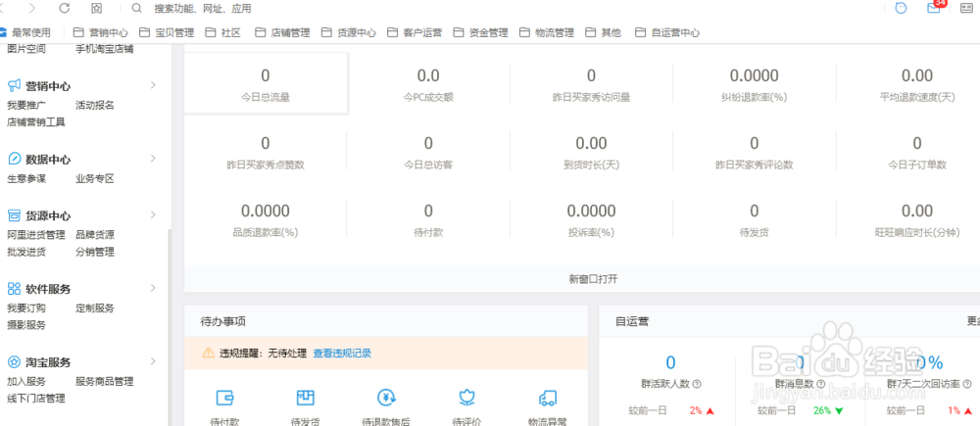The width and height of the screenshot is (980, 426).
Task: Click help icon next to 群活跃人数
Action: [697, 384]
